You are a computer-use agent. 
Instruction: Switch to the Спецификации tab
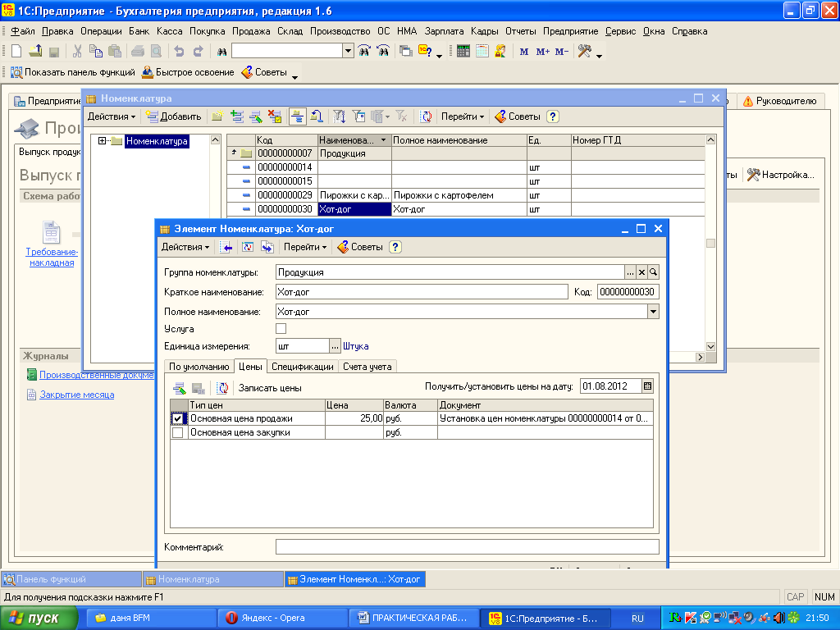point(302,367)
